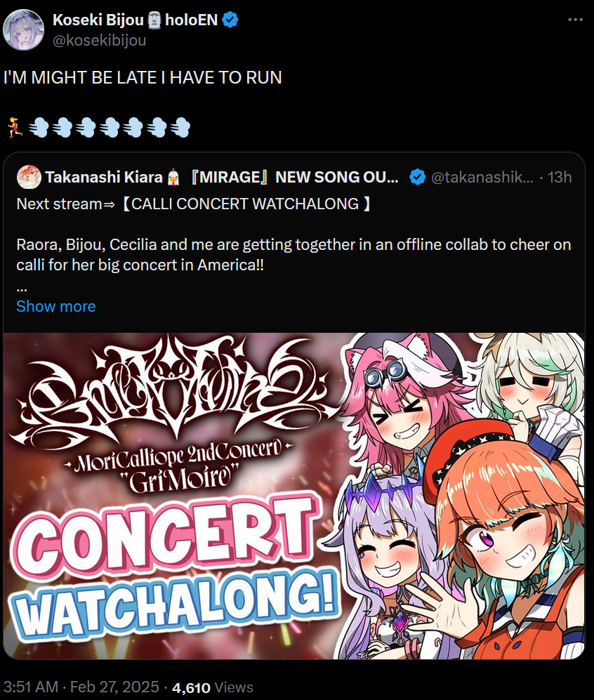Click the 13h timestamp on quoted tweet
Image resolution: width=594 pixels, height=700 pixels.
[559, 177]
